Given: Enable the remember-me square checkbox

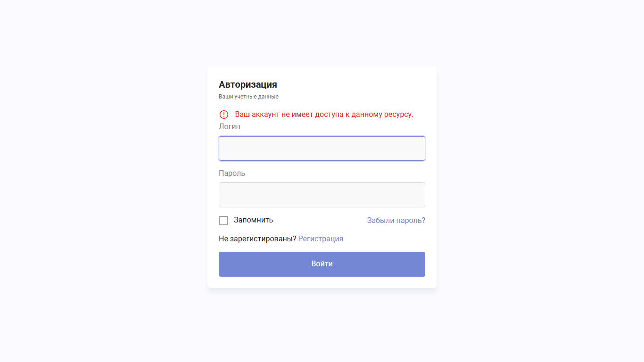Looking at the screenshot, I should tap(223, 221).
